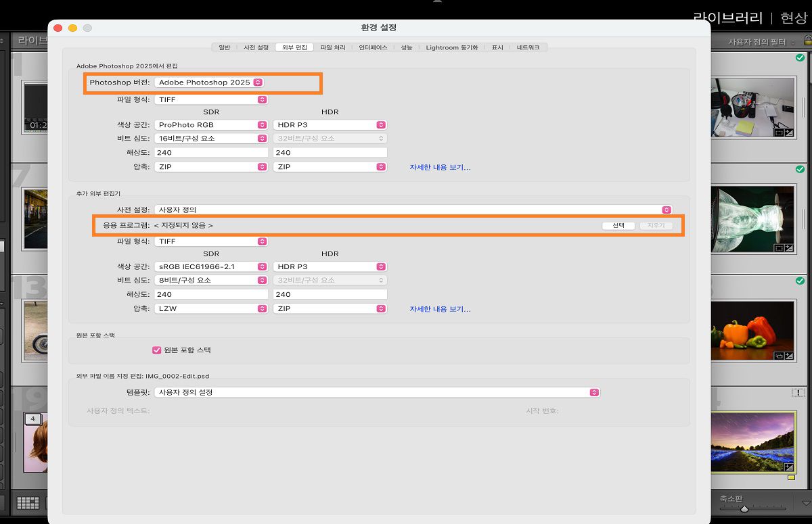The height and width of the screenshot is (524, 812).
Task: Open the 사전 설정 tab
Action: pos(256,47)
